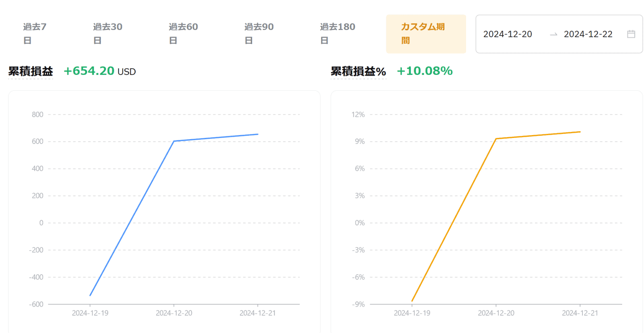Choose the 過去60日 time range
Viewport: 644px width, 333px height.
[183, 33]
